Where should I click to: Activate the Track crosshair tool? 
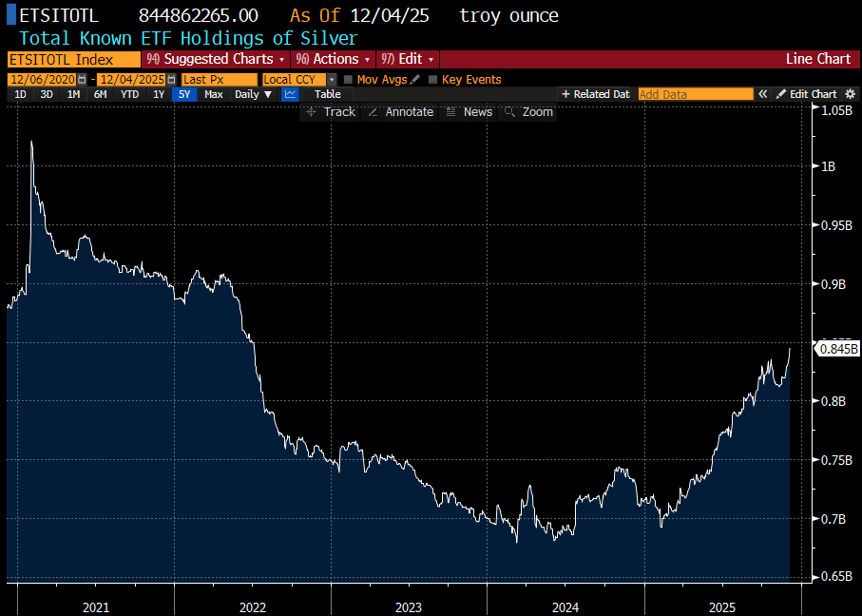point(330,112)
